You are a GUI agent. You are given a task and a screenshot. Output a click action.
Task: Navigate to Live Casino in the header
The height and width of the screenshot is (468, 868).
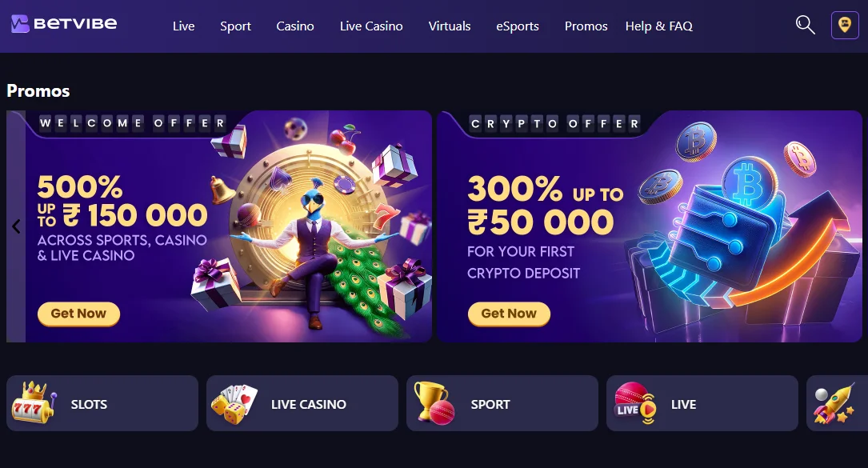pos(371,26)
